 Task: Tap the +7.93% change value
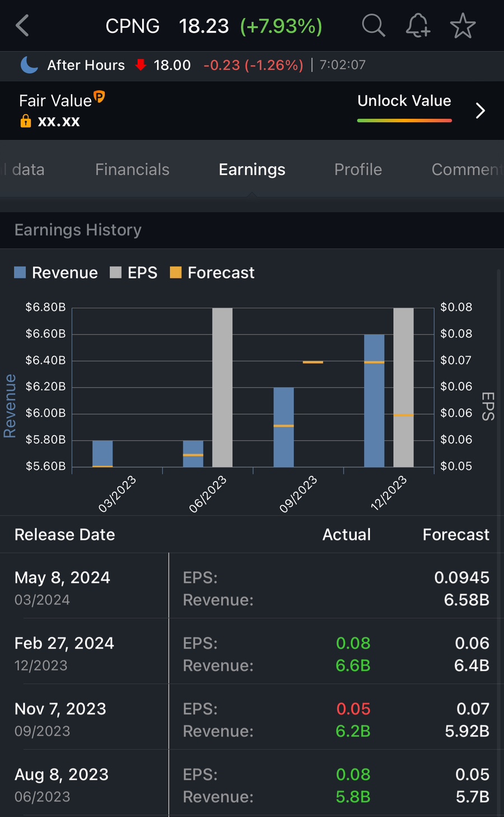[281, 26]
